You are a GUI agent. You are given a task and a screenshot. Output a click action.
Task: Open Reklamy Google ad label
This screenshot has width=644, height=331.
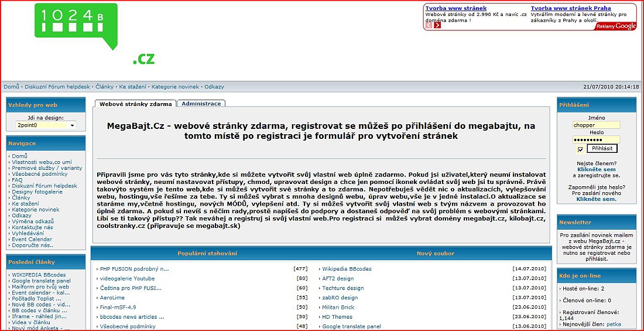click(616, 26)
